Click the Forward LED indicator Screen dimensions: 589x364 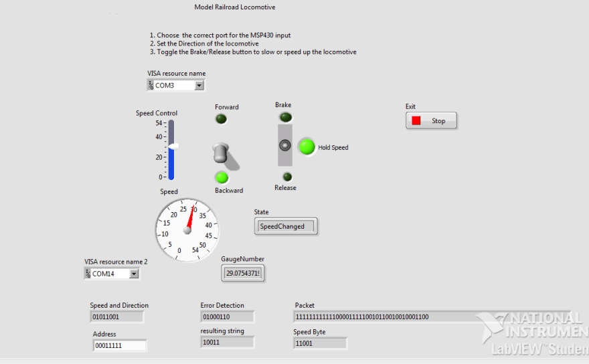221,119
